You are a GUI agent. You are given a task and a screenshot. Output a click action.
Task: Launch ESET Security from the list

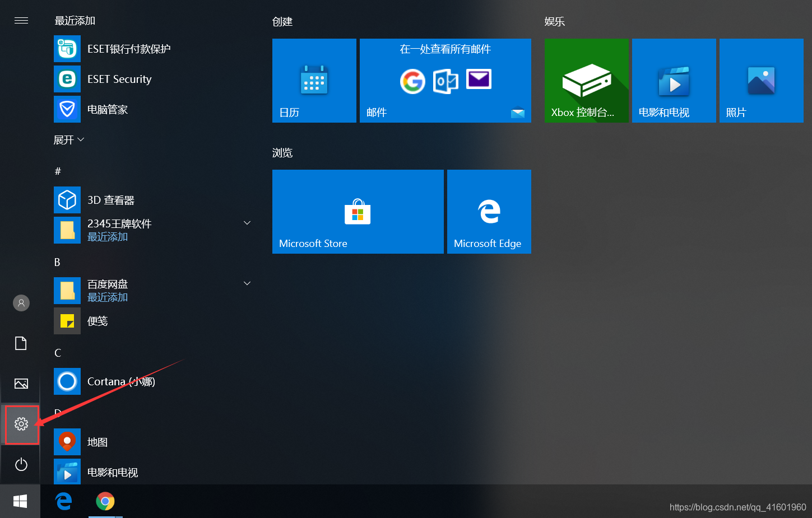point(119,79)
